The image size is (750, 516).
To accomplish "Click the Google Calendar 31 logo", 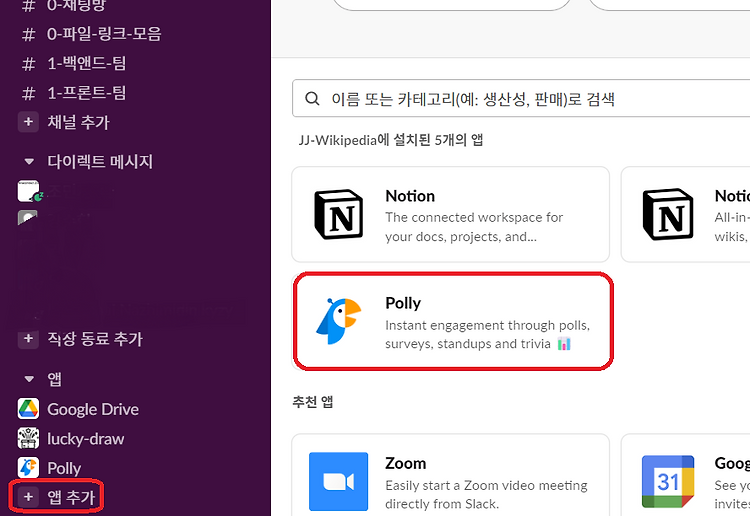I will click(668, 482).
